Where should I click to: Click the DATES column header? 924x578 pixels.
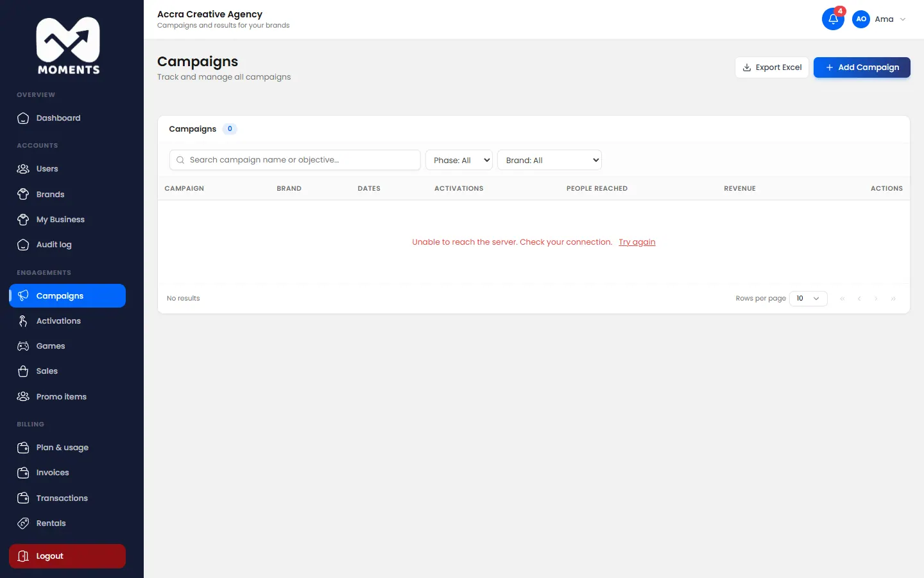[x=369, y=189]
